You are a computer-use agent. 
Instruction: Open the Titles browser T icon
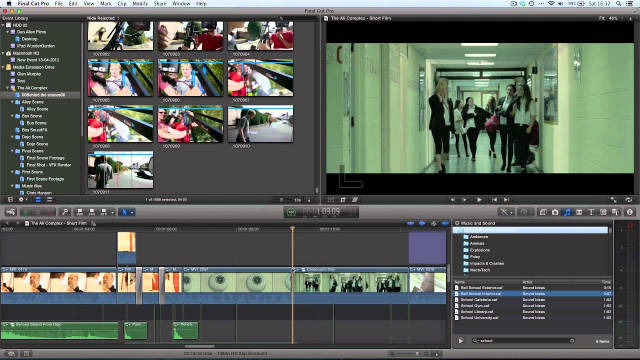pyautogui.click(x=591, y=212)
